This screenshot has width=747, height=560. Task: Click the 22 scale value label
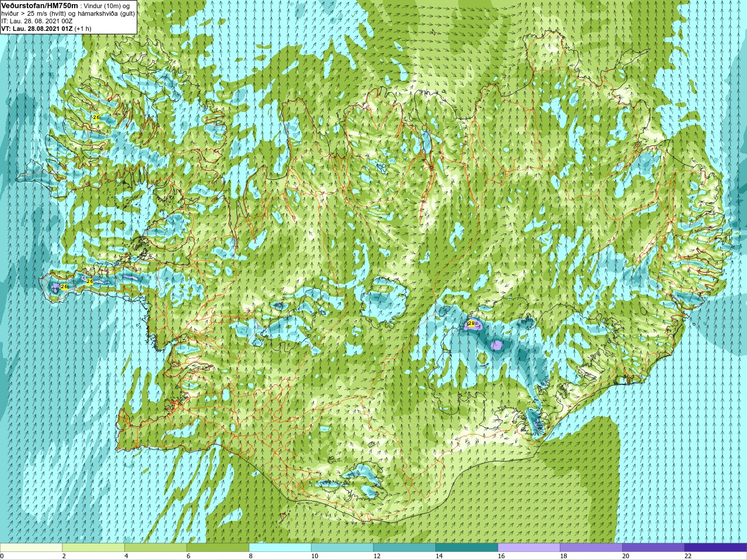pos(688,556)
